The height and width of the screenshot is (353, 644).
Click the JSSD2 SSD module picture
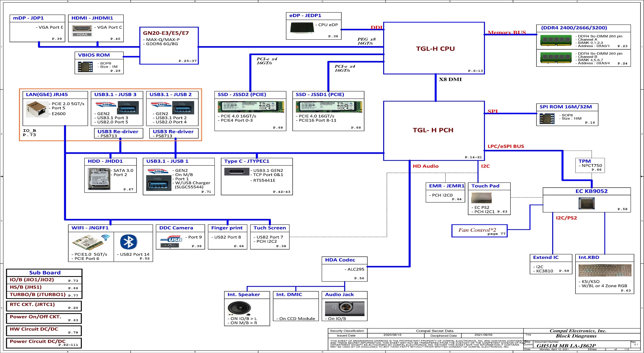pos(251,107)
